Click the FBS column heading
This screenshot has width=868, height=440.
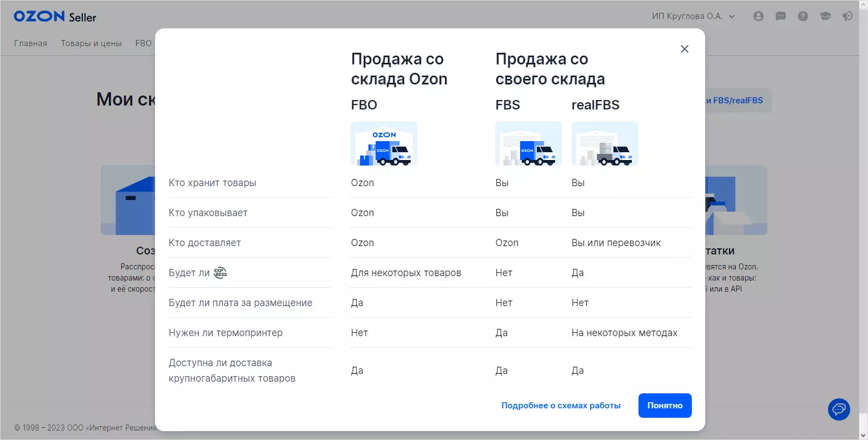click(508, 105)
